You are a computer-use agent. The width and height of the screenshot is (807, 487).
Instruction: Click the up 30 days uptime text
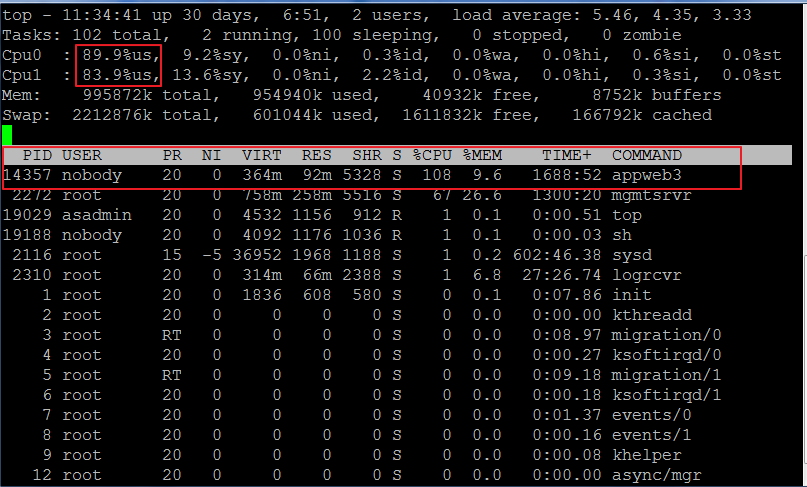(206, 15)
